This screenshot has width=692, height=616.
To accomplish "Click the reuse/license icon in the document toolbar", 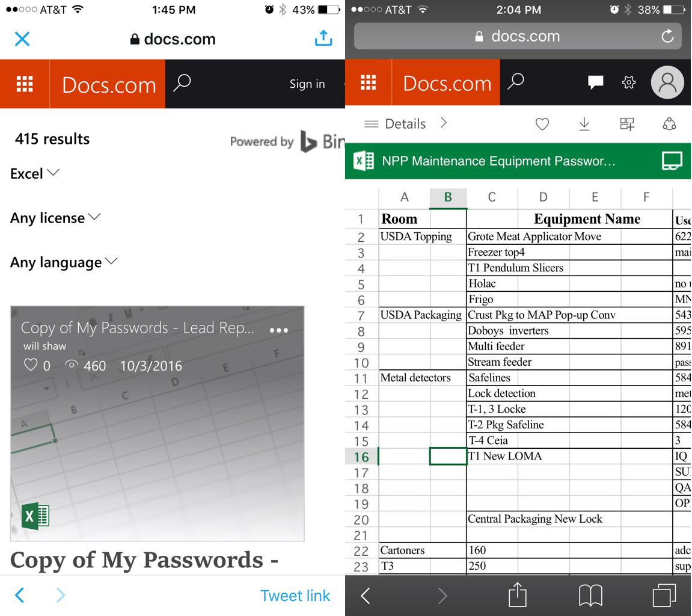I will click(669, 124).
